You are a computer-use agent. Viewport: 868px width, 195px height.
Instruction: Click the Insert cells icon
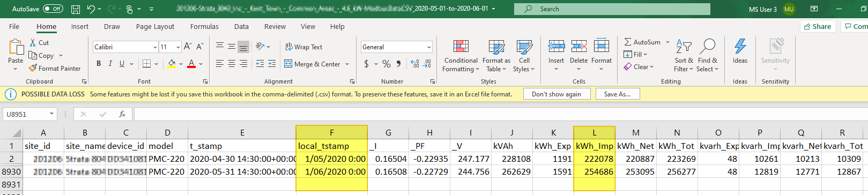coord(556,47)
